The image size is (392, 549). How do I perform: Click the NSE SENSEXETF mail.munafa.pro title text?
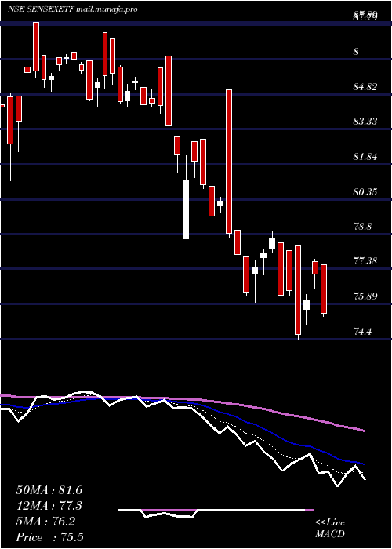click(72, 9)
